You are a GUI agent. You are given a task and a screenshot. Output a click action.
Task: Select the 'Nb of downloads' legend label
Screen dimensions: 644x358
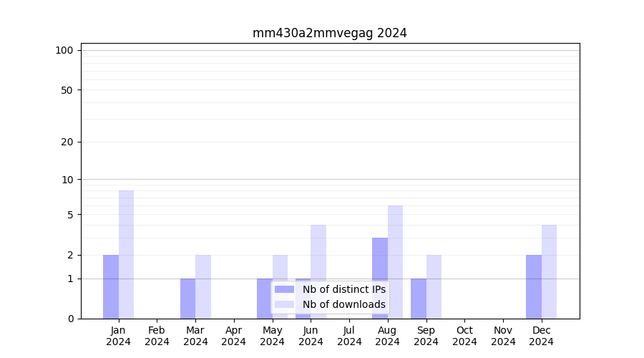343,304
